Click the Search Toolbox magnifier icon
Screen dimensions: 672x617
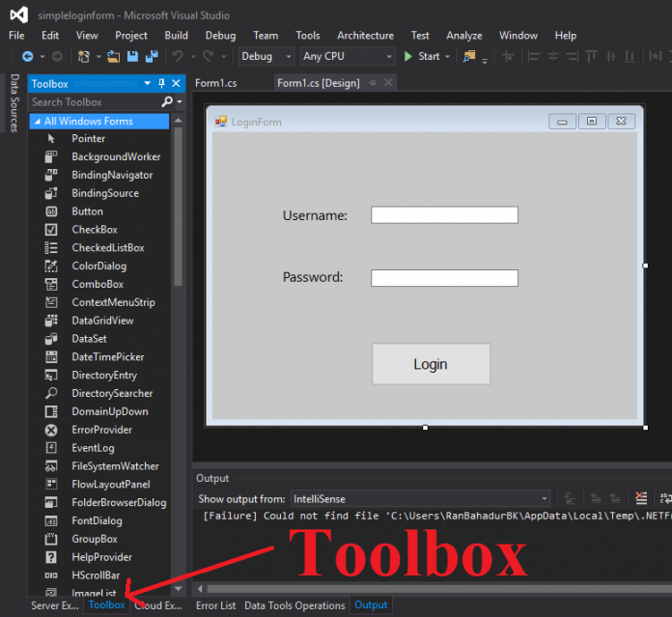coord(167,102)
